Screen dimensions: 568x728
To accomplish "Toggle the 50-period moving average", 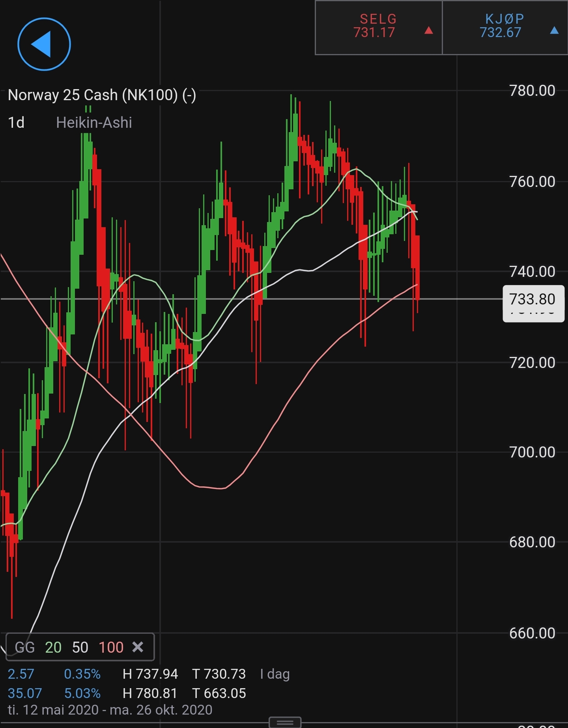I will pyautogui.click(x=80, y=647).
